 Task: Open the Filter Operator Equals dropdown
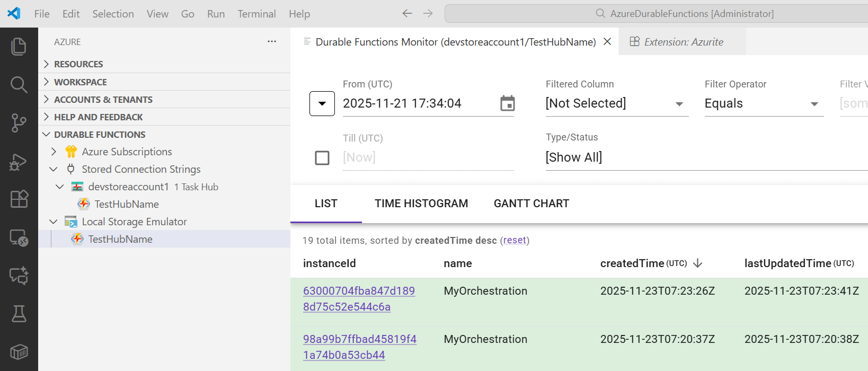(x=763, y=104)
